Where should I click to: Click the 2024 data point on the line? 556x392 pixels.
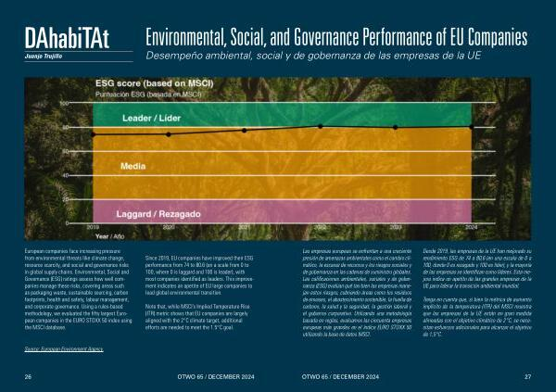[x=472, y=127]
